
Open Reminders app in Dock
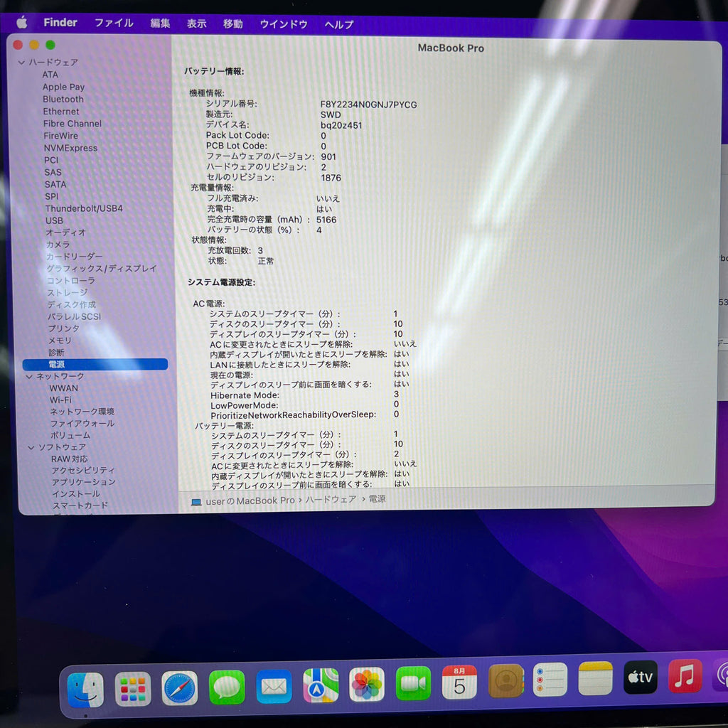[x=550, y=680]
